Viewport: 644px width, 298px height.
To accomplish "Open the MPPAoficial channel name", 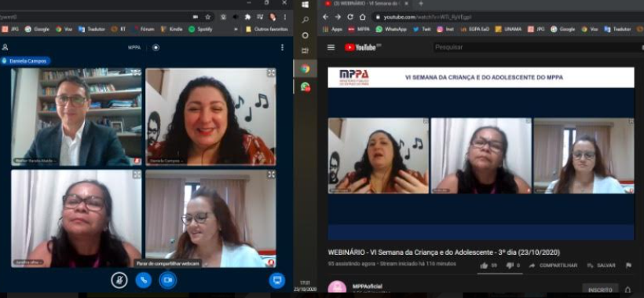I will pyautogui.click(x=368, y=286).
